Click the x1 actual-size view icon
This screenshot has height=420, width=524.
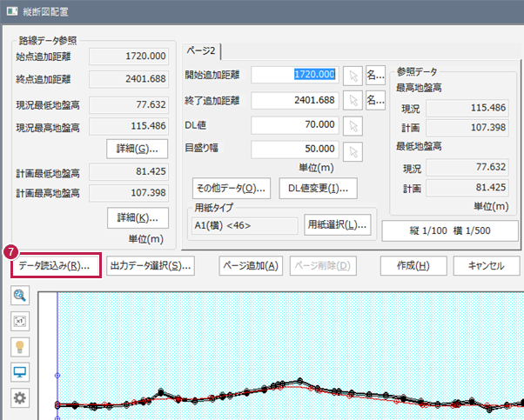pos(19,321)
